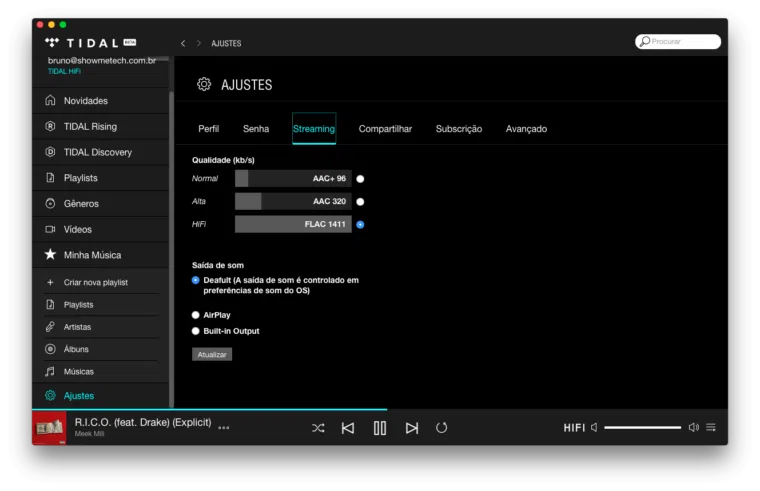Open the Gêneros disc icon

coord(50,203)
